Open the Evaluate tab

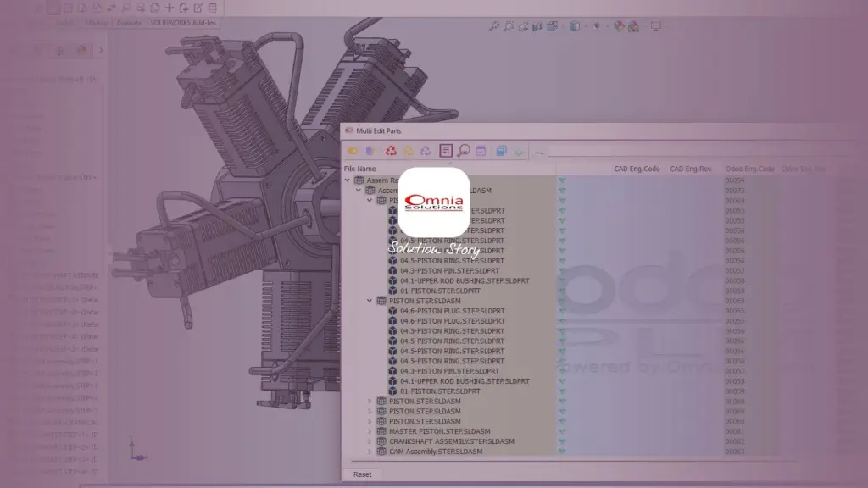(129, 23)
